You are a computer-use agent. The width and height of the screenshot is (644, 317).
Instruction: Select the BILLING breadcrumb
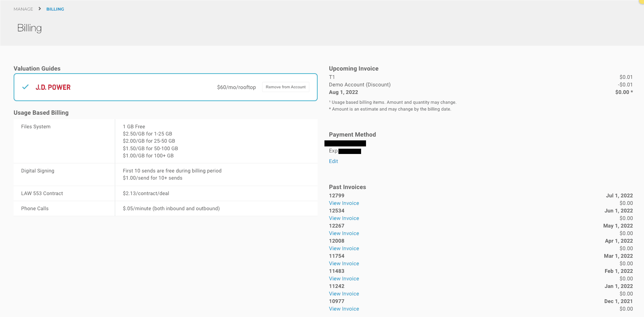point(55,9)
